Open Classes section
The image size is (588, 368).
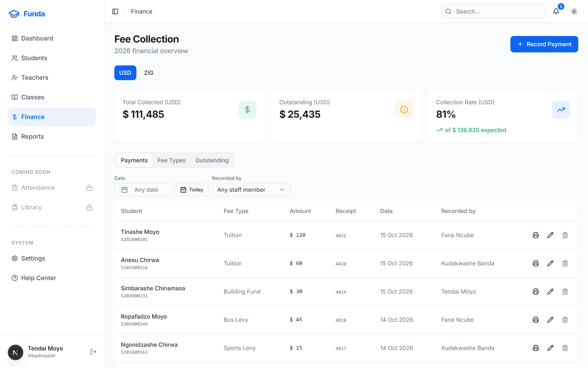[52, 97]
